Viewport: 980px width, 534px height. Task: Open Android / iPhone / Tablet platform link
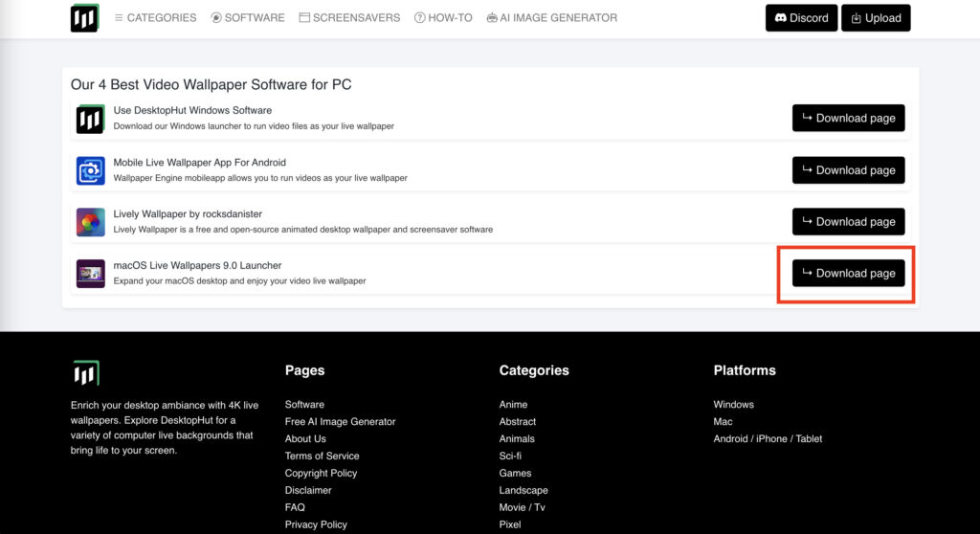[x=768, y=439]
